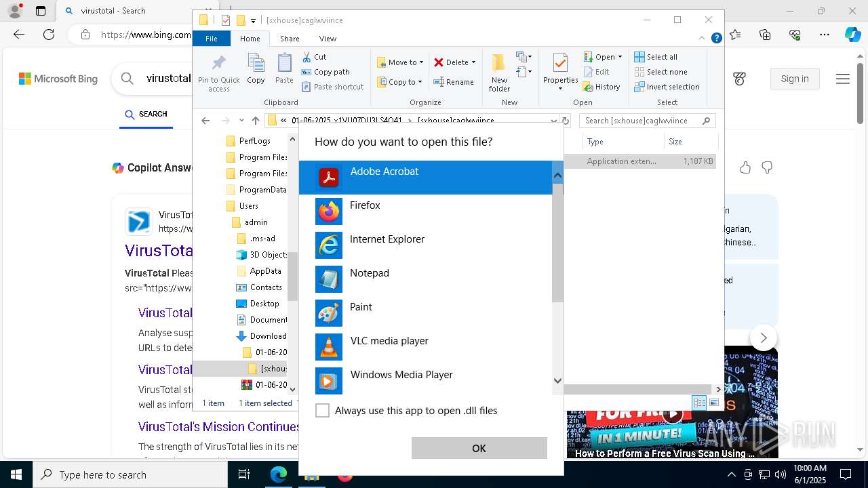Viewport: 868px width, 488px height.
Task: Click the Windows Start button
Action: 16,474
